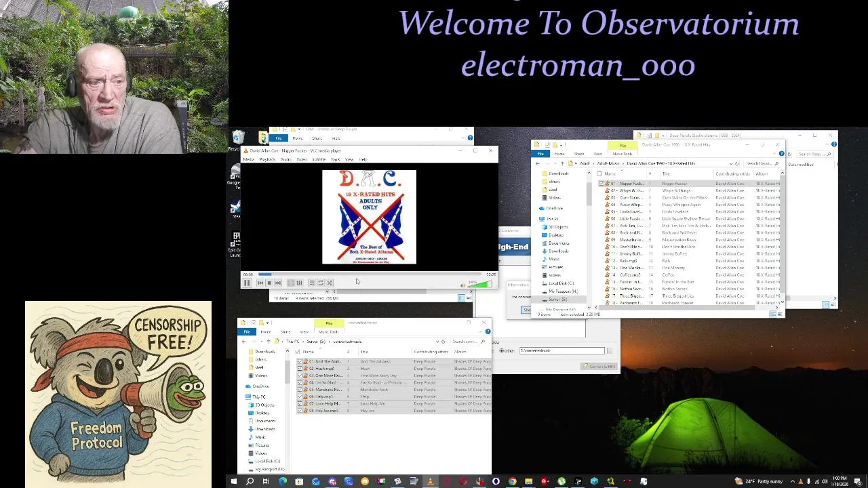Open recent locations dropdown in convertedmusic window

[261, 342]
